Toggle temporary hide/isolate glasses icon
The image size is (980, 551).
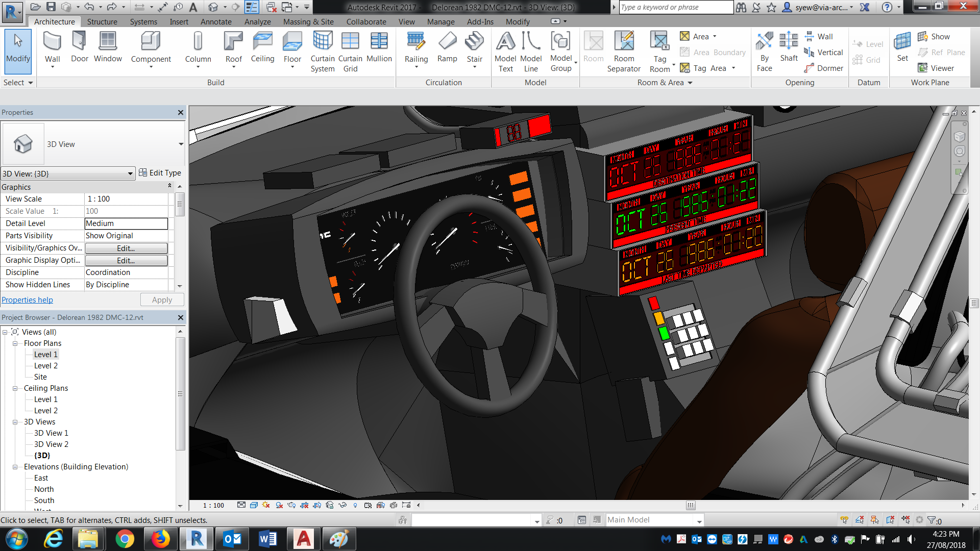342,505
